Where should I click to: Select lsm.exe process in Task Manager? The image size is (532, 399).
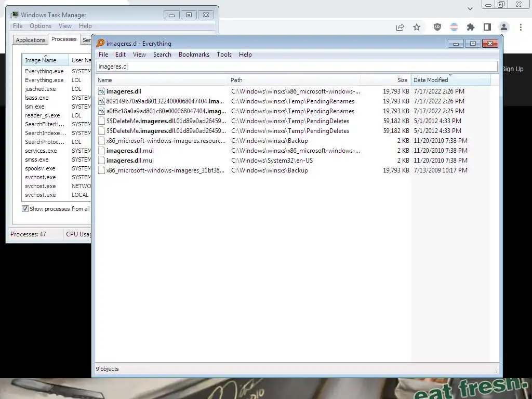[35, 107]
